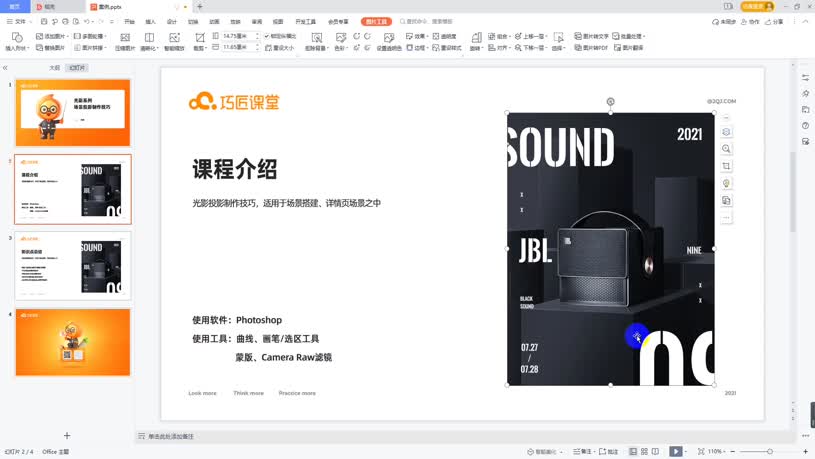The height and width of the screenshot is (459, 815).
Task: Click the Rotate icon in ribbon
Action: [x=476, y=37]
